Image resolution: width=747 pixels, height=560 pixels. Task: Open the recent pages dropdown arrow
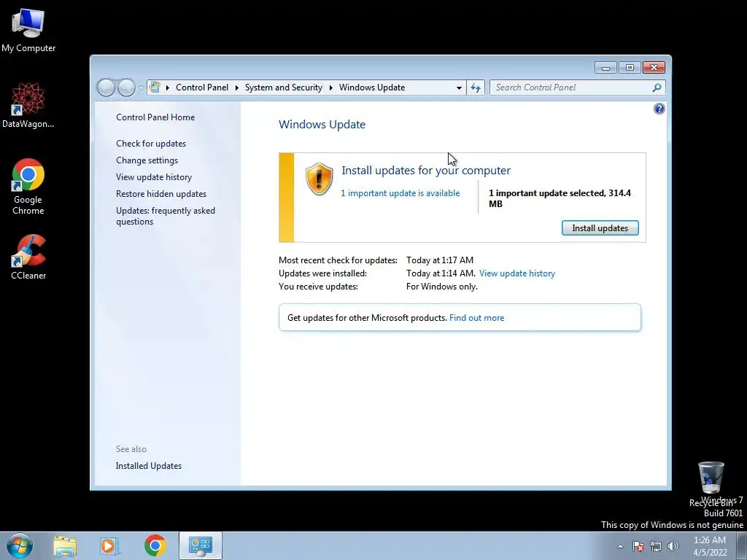point(141,88)
